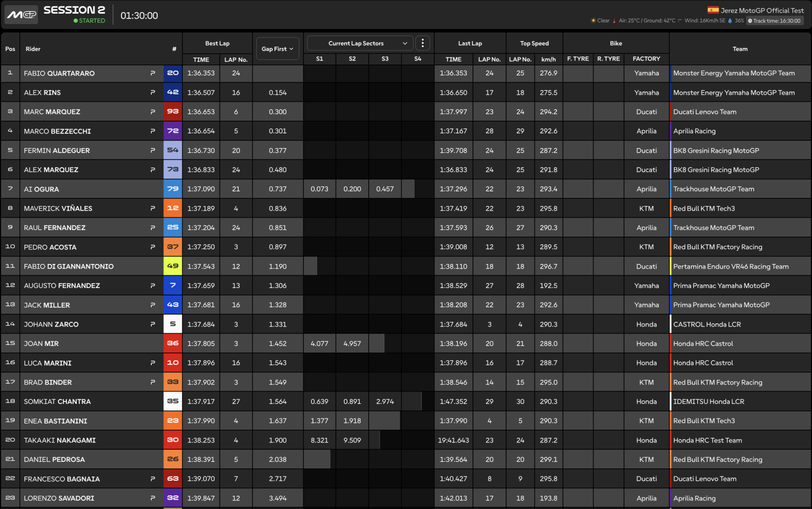Click the Top Speed column group header
Image resolution: width=812 pixels, height=509 pixels.
point(534,43)
